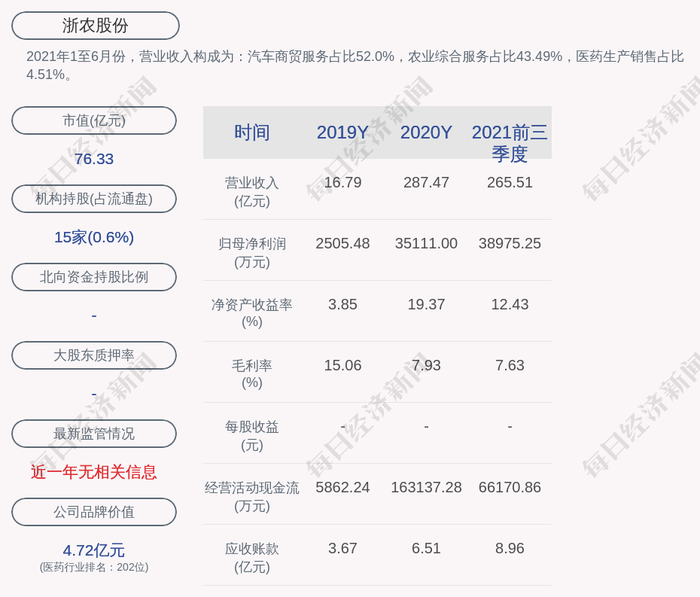Select cash flow value 163137.28
The height and width of the screenshot is (597, 700).
click(426, 487)
